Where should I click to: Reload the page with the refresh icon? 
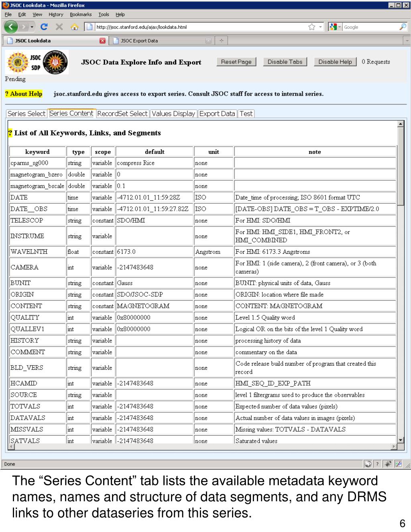click(44, 27)
